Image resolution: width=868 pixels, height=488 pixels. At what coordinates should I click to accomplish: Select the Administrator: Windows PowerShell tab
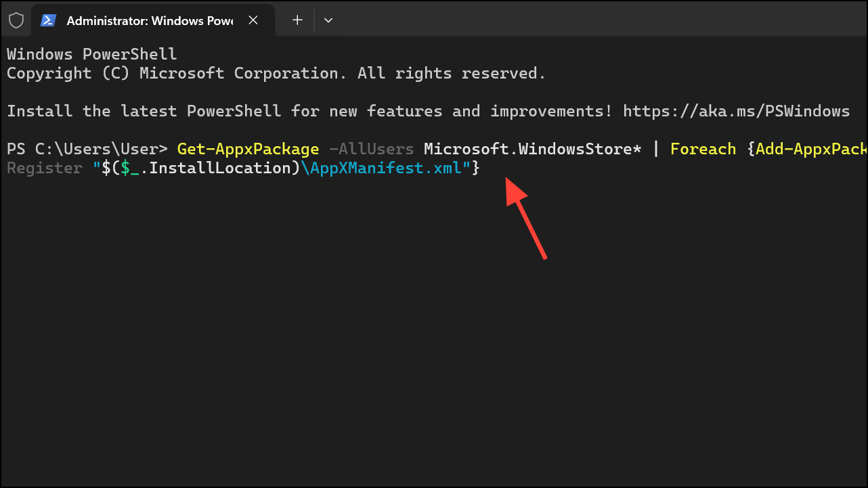pos(149,20)
